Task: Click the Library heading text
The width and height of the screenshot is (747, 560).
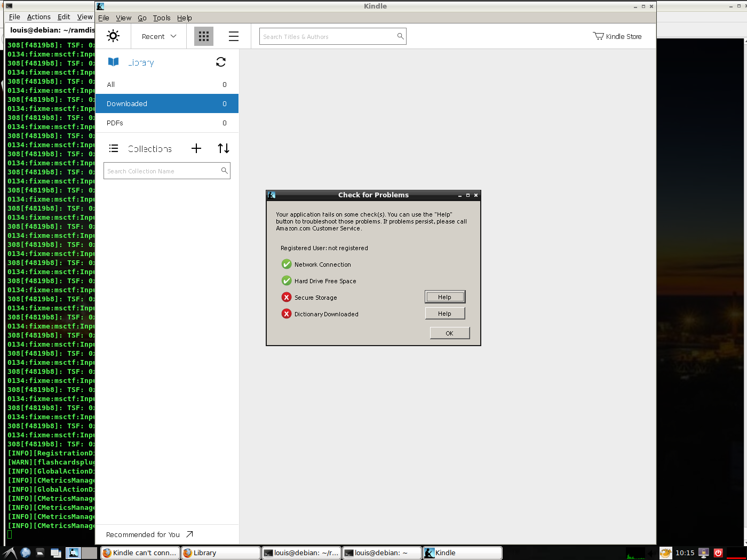Action: click(x=141, y=62)
